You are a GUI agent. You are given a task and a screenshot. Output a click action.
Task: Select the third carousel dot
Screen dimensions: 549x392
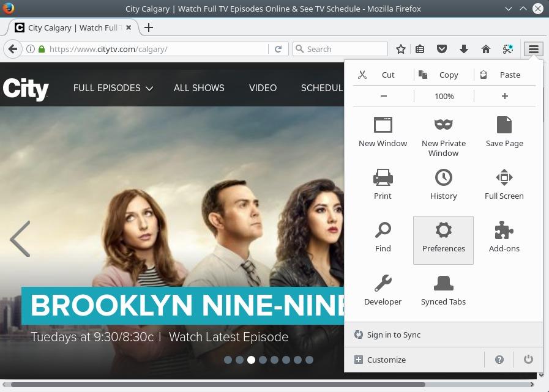click(x=251, y=360)
